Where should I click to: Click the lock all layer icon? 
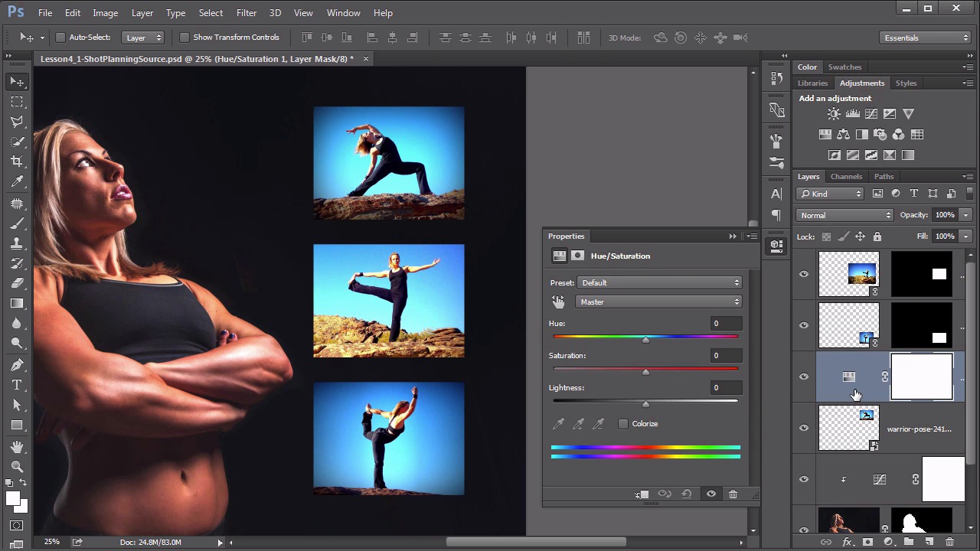point(877,236)
